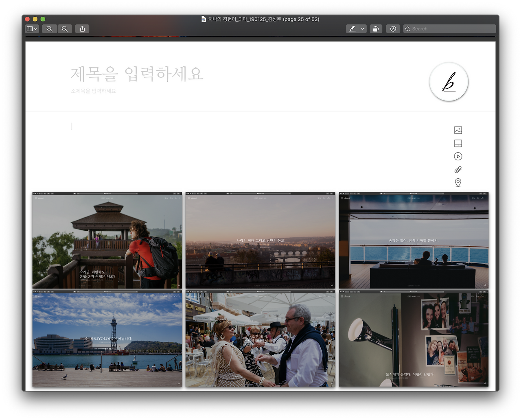The height and width of the screenshot is (420, 521).
Task: Click the brunch logo badge
Action: (449, 82)
